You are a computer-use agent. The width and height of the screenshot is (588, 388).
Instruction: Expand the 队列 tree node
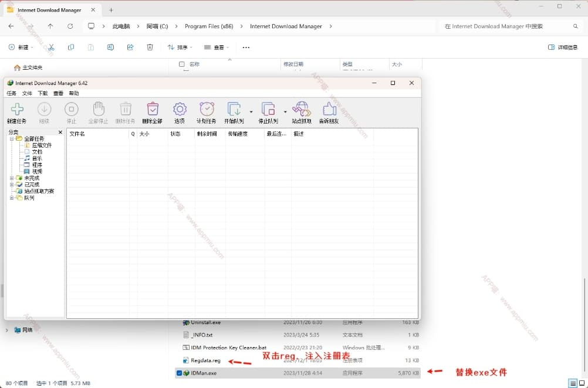[12, 198]
